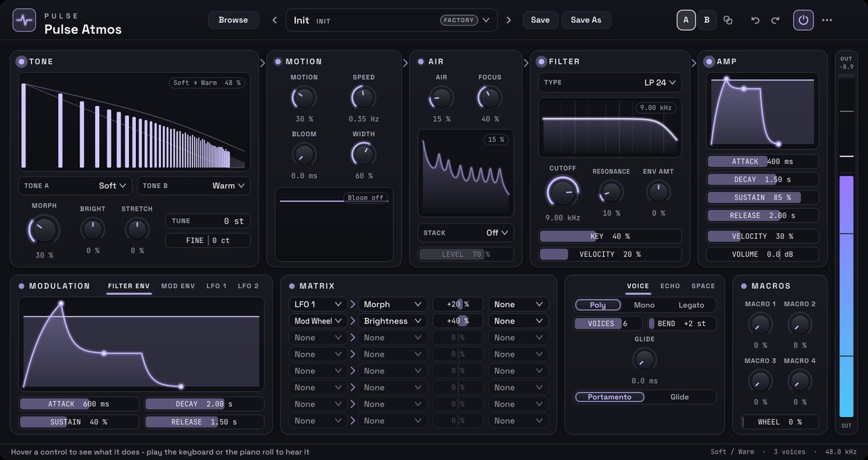
Task: Go to the next preset arrow
Action: pyautogui.click(x=508, y=20)
